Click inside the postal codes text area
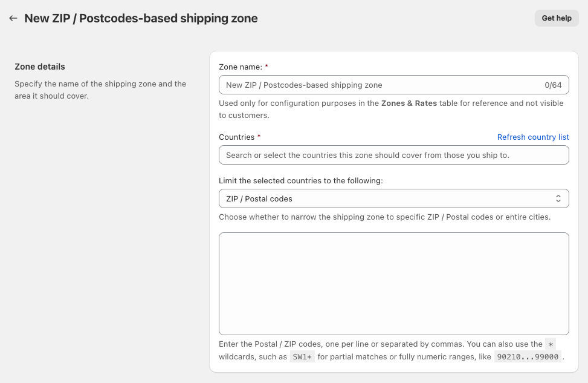 pyautogui.click(x=393, y=283)
